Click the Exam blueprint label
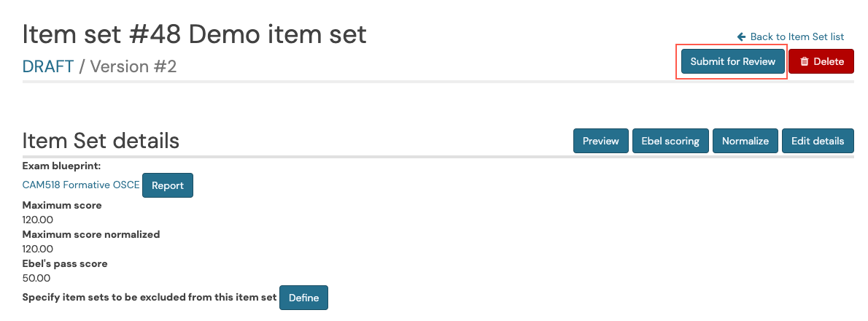868x321 pixels. (61, 166)
